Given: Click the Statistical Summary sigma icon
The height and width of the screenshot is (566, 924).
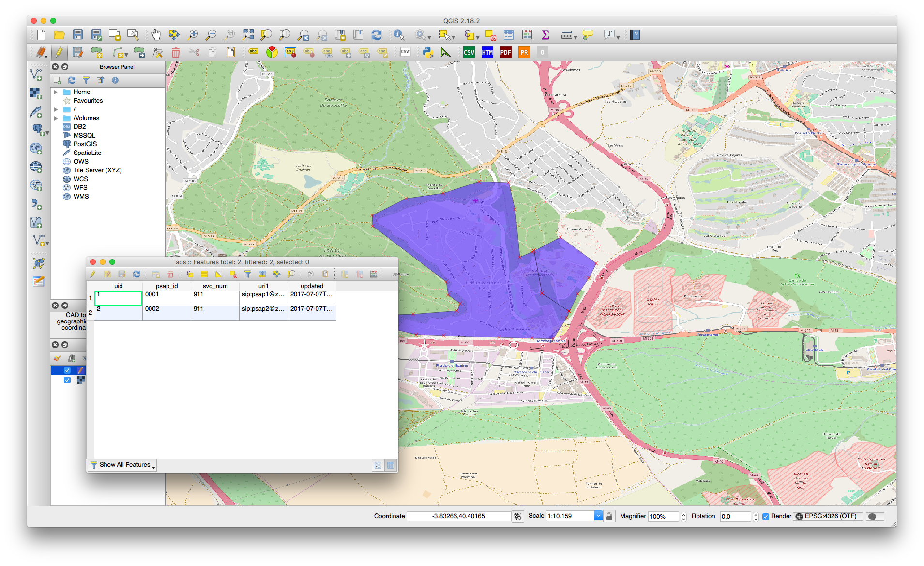Looking at the screenshot, I should pyautogui.click(x=545, y=35).
